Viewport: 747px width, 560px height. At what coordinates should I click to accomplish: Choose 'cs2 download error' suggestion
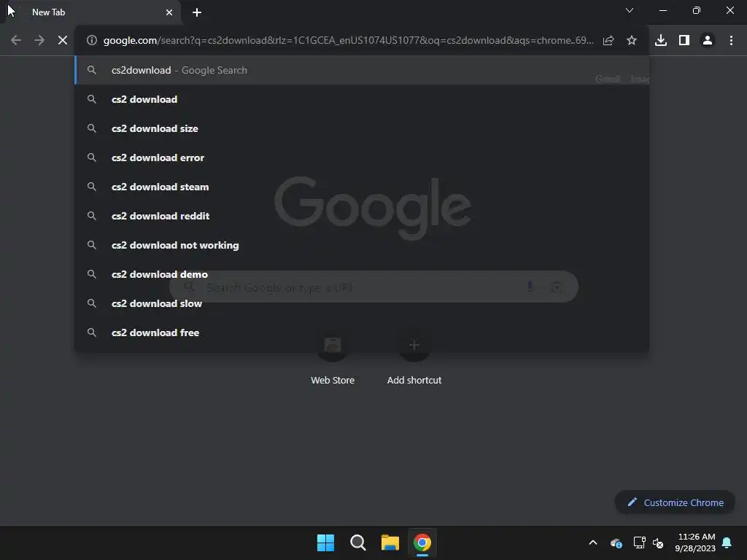pyautogui.click(x=362, y=157)
